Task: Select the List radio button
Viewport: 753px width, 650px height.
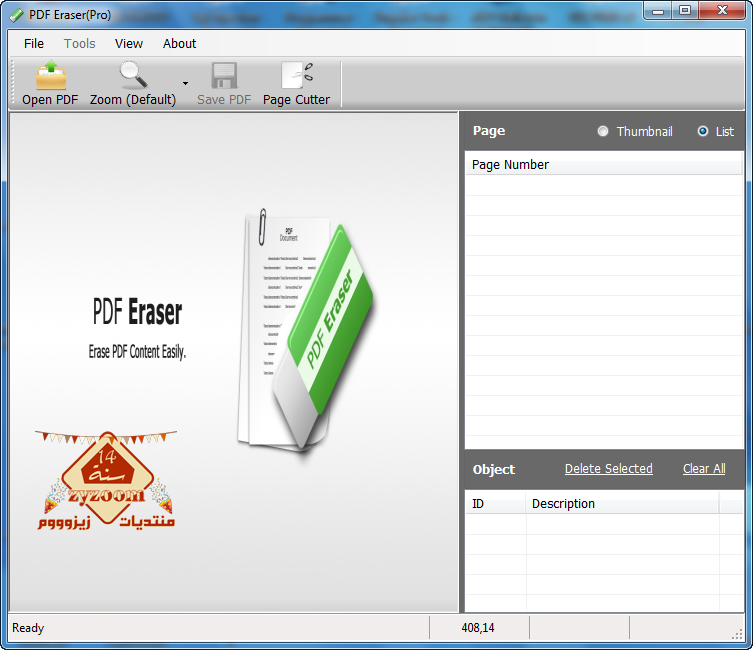Action: click(x=703, y=131)
